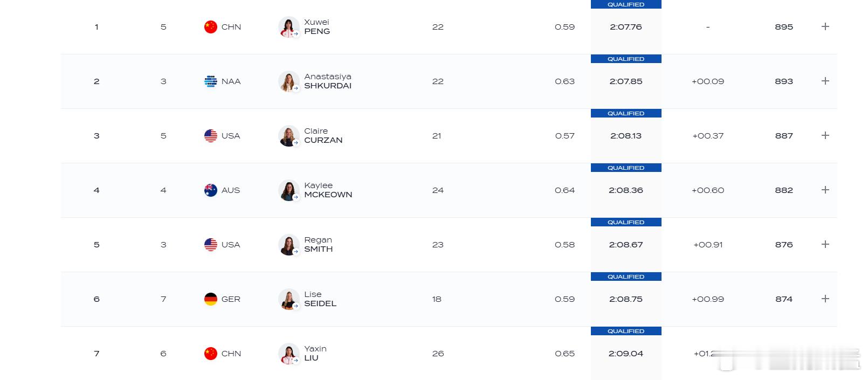Expand Kaylee McKeown's result details
868x380 pixels.
(x=825, y=190)
